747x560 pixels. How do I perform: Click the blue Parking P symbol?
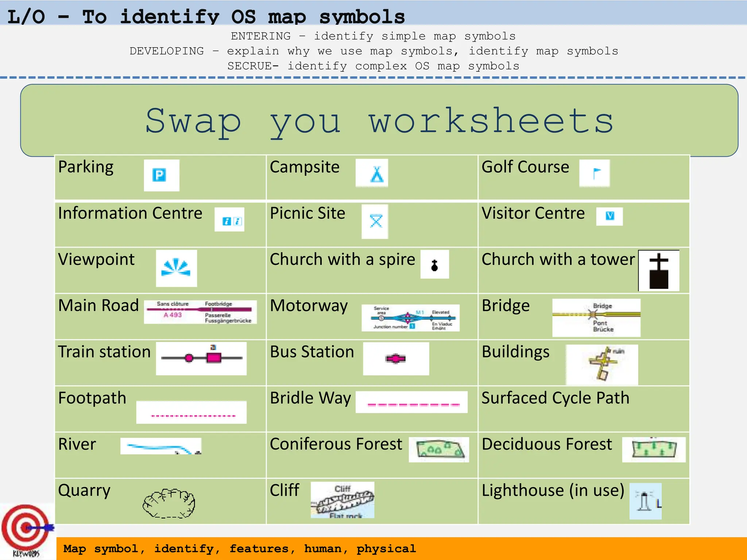162,175
